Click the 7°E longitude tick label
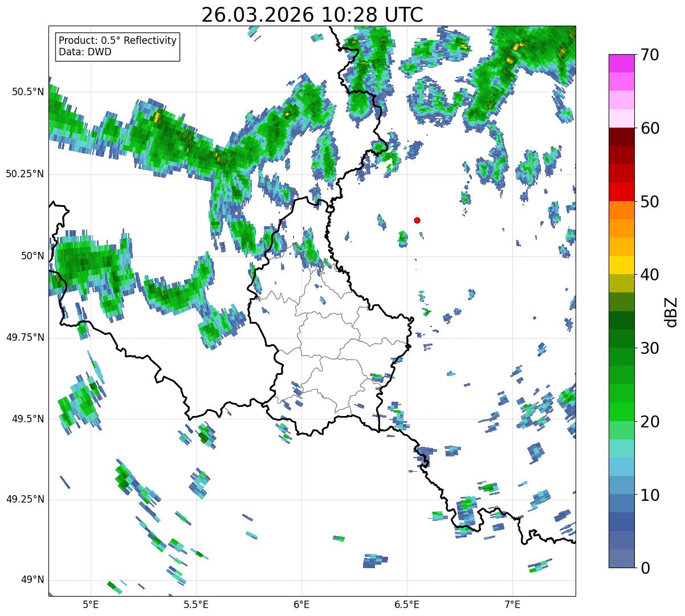The height and width of the screenshot is (616, 685). point(512,603)
